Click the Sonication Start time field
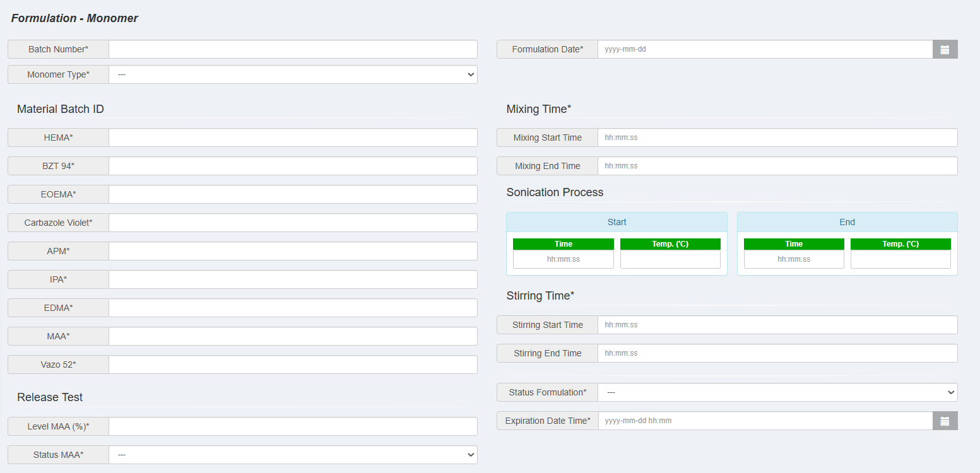This screenshot has width=980, height=473. click(x=563, y=259)
